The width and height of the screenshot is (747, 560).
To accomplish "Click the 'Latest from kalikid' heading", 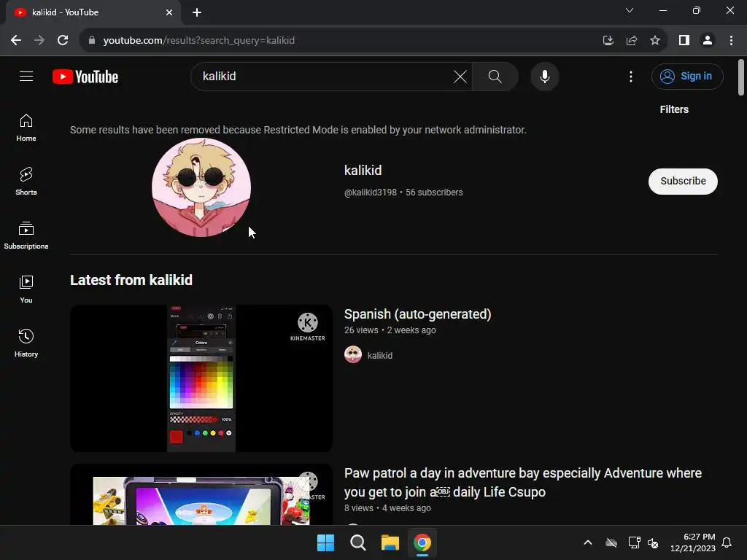I will click(x=131, y=280).
